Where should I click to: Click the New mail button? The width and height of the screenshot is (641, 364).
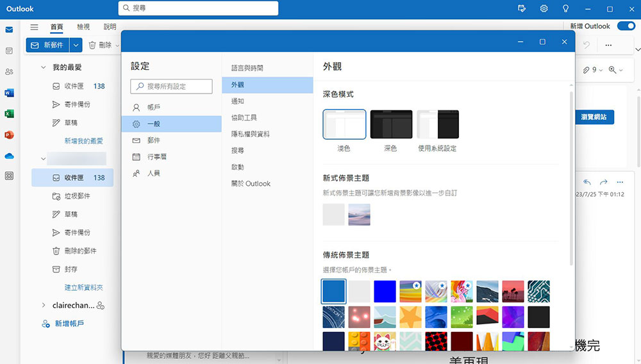(48, 45)
